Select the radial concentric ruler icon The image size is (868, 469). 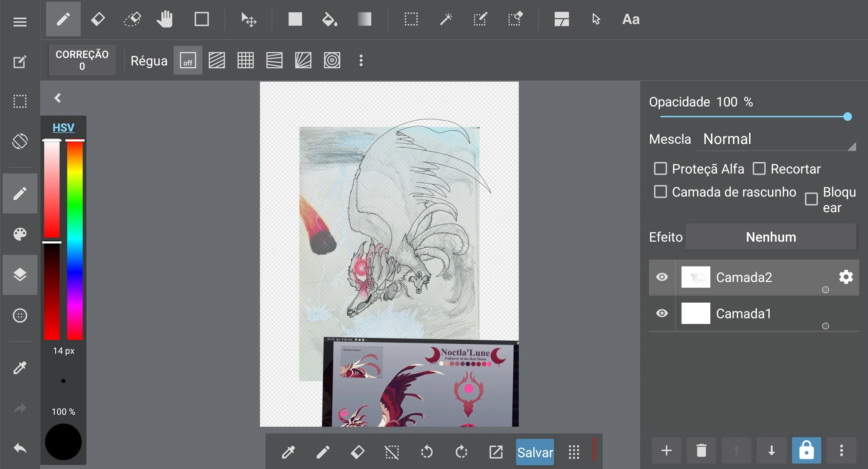click(x=332, y=61)
